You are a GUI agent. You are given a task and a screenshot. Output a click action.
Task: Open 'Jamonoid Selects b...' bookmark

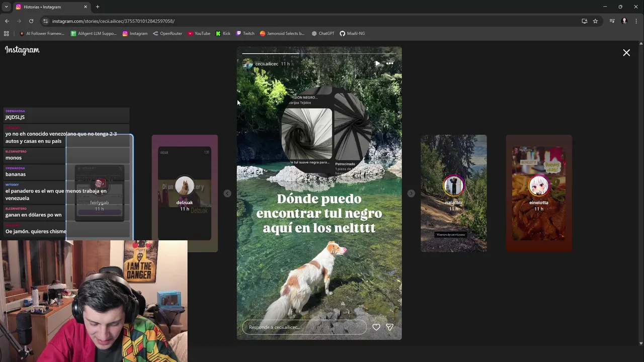282,34
